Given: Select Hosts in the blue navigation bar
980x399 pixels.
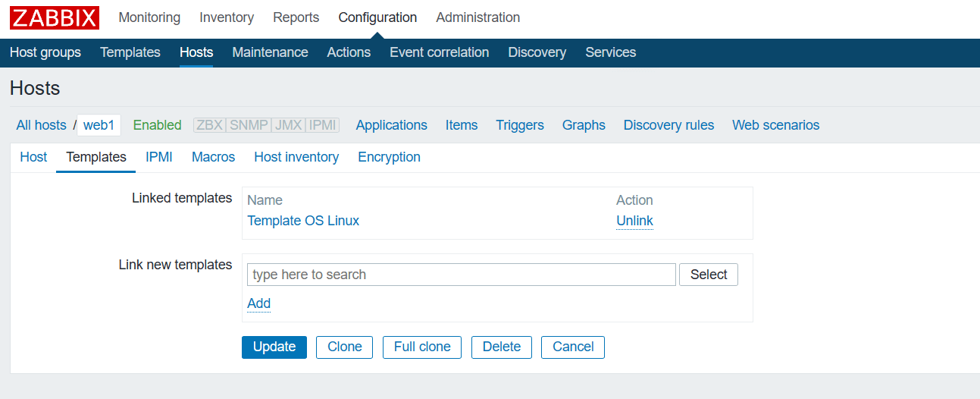Looking at the screenshot, I should point(196,52).
